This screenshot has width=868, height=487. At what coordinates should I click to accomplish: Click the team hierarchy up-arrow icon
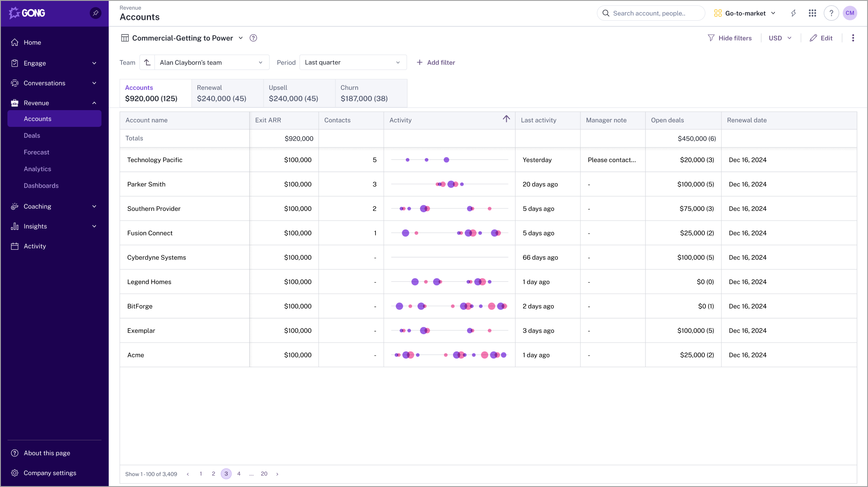147,63
